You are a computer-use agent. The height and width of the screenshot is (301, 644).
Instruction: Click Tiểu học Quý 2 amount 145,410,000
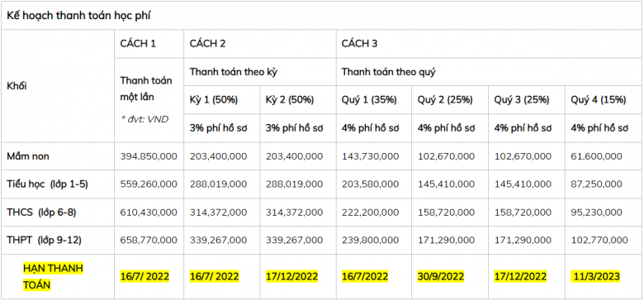pyautogui.click(x=446, y=184)
